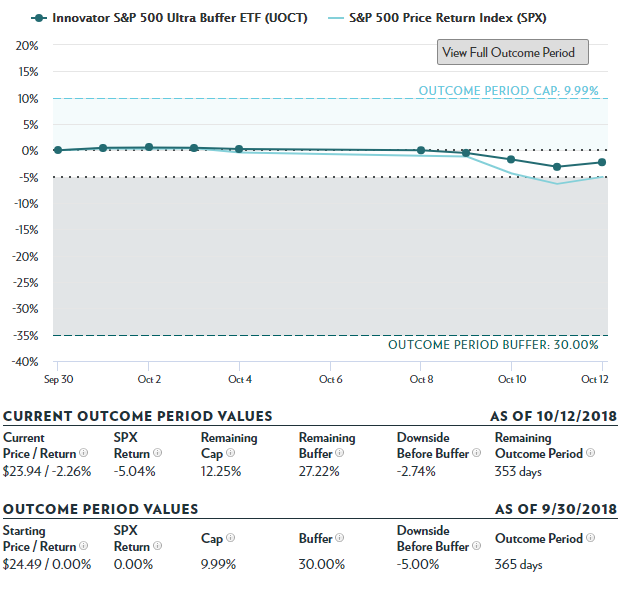Click the Oct 6 x-axis label
Image resolution: width=637 pixels, height=598 pixels.
tap(331, 379)
